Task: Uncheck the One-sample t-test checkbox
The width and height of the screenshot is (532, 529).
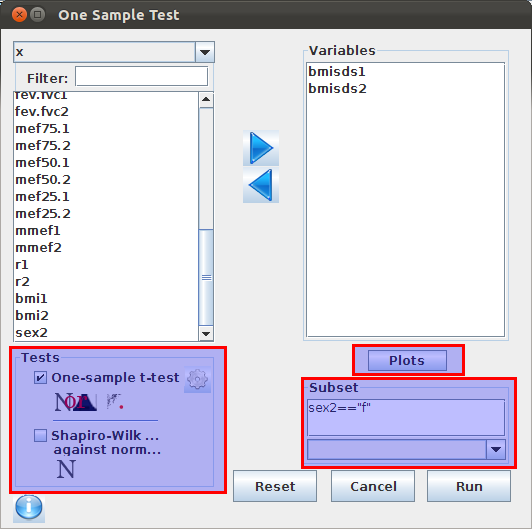Action: pos(40,378)
